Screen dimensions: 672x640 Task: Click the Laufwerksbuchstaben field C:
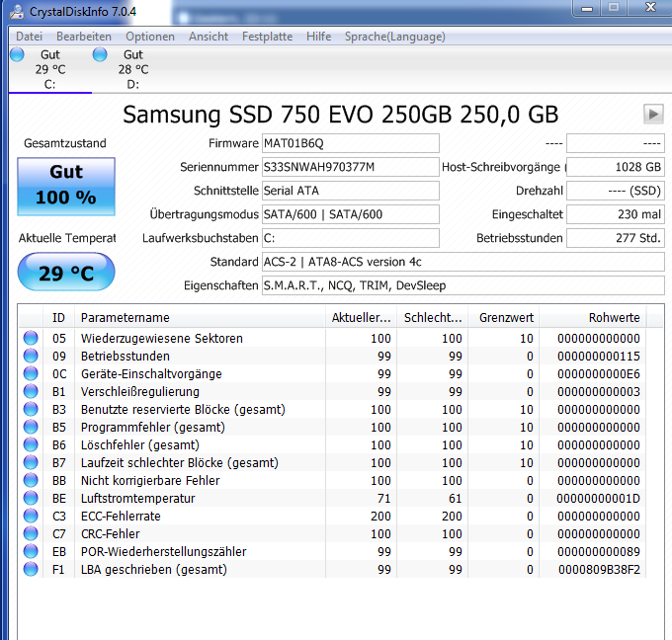pos(350,238)
